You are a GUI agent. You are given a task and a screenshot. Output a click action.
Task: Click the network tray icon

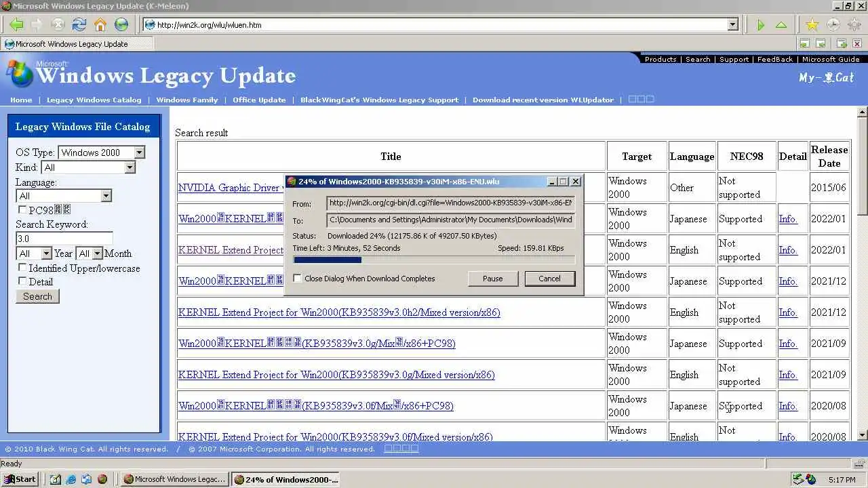799,479
